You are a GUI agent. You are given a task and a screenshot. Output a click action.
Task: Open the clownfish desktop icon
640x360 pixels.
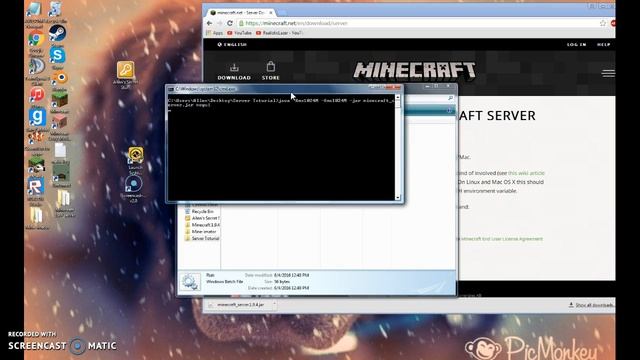[x=36, y=138]
